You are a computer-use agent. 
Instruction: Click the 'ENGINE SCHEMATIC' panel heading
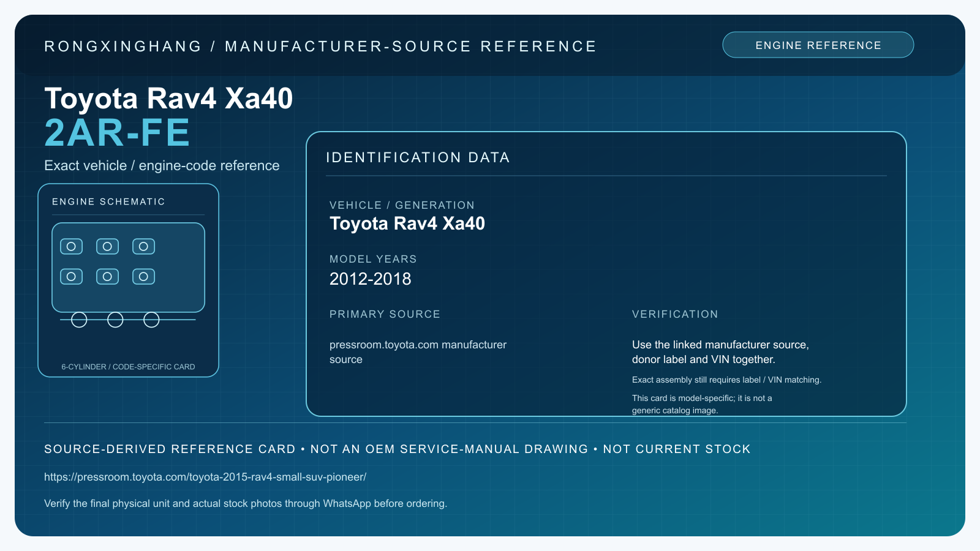108,201
